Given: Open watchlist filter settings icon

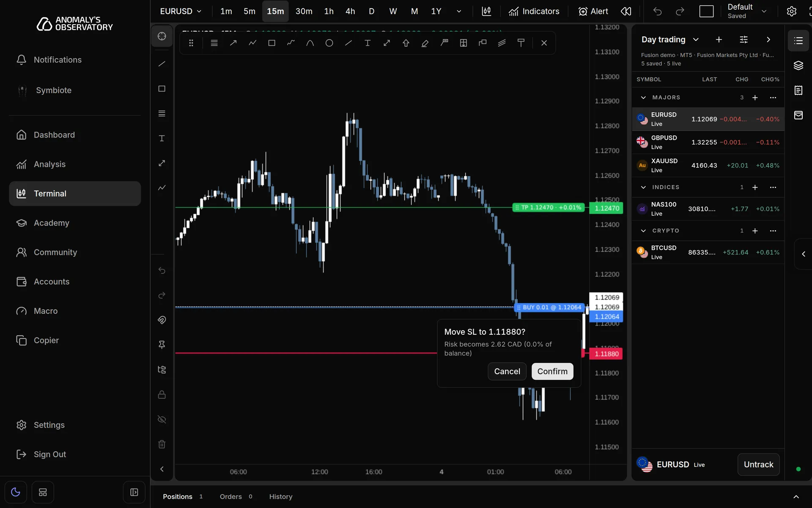Looking at the screenshot, I should pyautogui.click(x=743, y=39).
